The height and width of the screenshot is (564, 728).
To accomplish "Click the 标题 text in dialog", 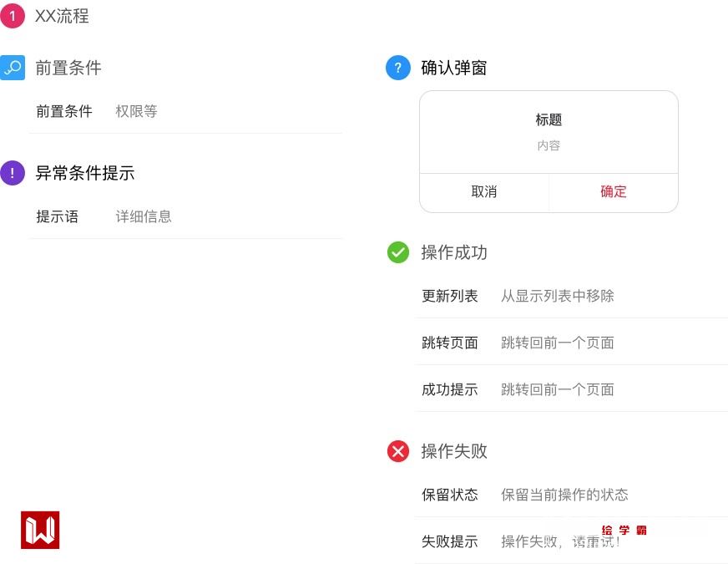I will (549, 120).
